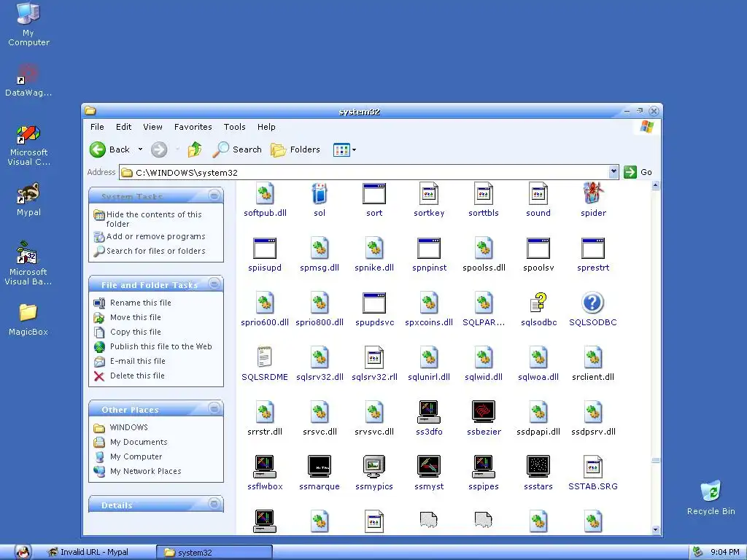
Task: Select the ssmarque screensaver icon
Action: coord(320,467)
